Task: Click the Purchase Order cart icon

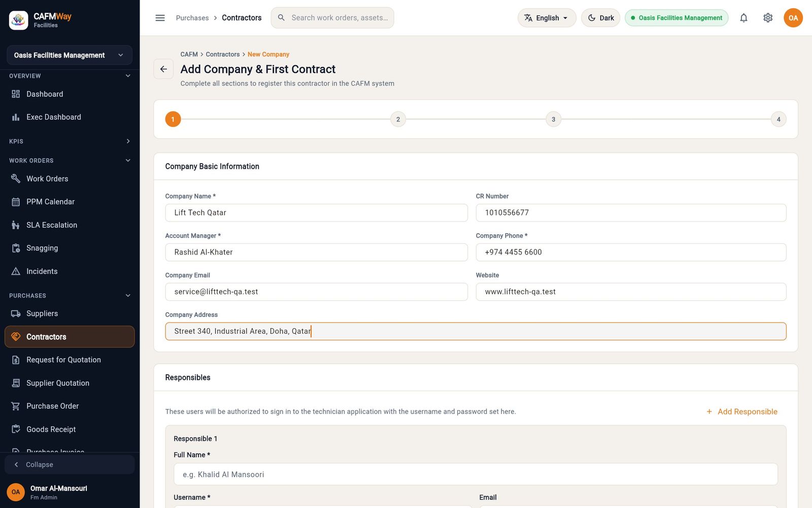Action: coord(16,406)
